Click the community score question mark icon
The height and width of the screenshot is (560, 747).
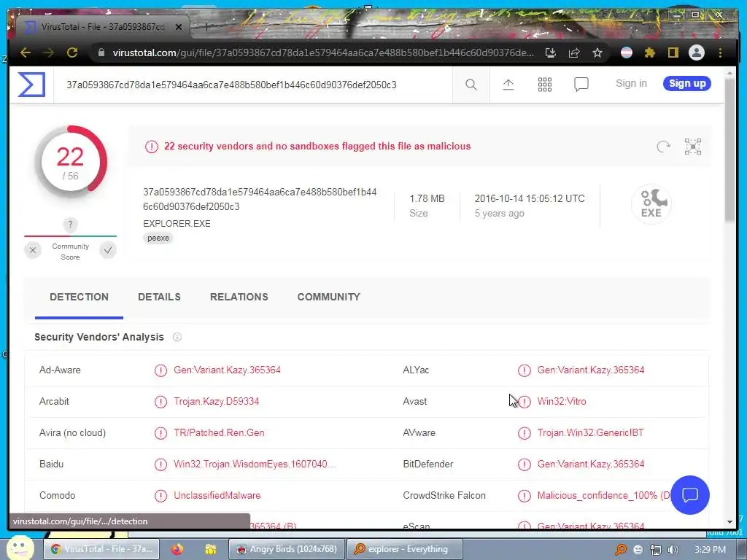pyautogui.click(x=70, y=225)
